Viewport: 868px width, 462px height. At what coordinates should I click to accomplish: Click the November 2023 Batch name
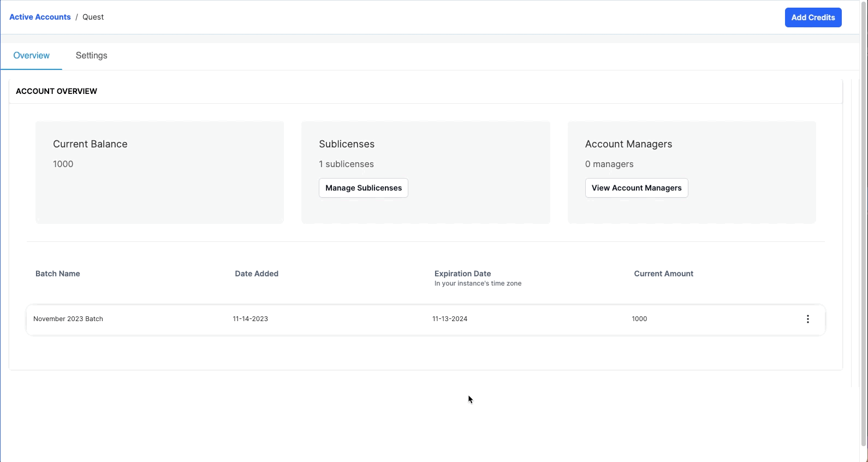click(68, 319)
